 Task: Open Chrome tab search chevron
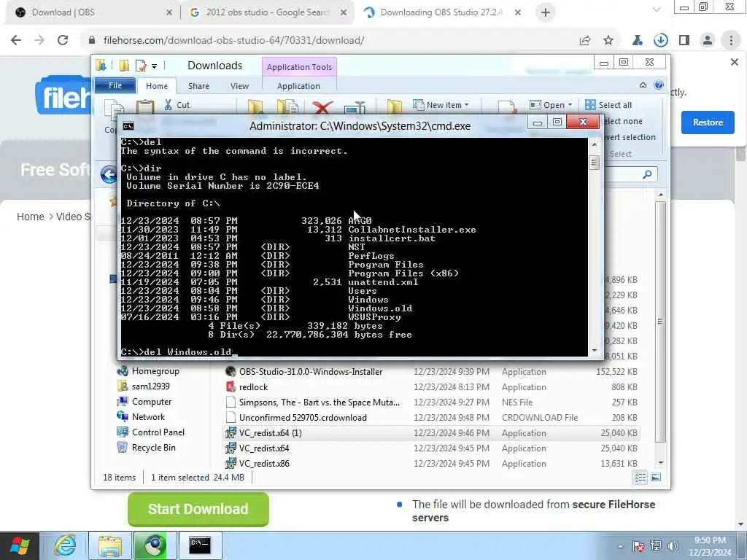(656, 10)
